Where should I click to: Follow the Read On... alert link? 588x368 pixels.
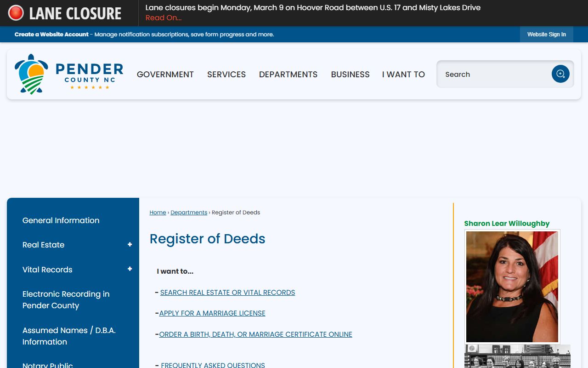[164, 18]
